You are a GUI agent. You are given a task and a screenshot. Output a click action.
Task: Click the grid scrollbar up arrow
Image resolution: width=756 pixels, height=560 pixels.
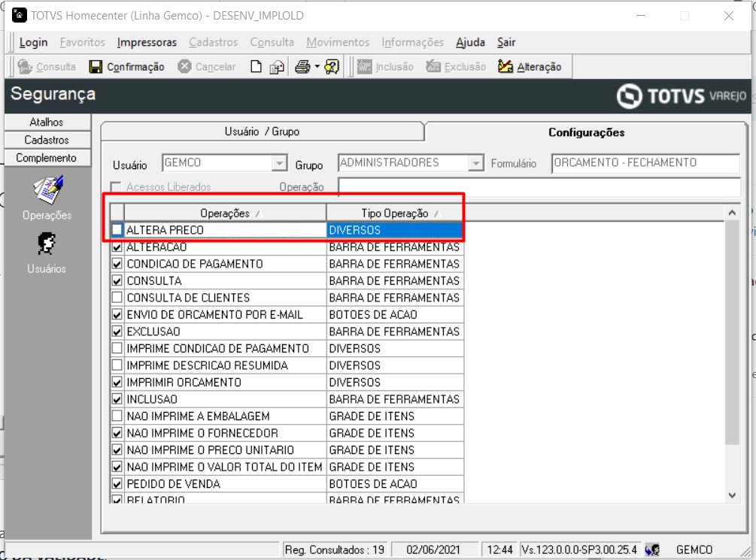(732, 213)
